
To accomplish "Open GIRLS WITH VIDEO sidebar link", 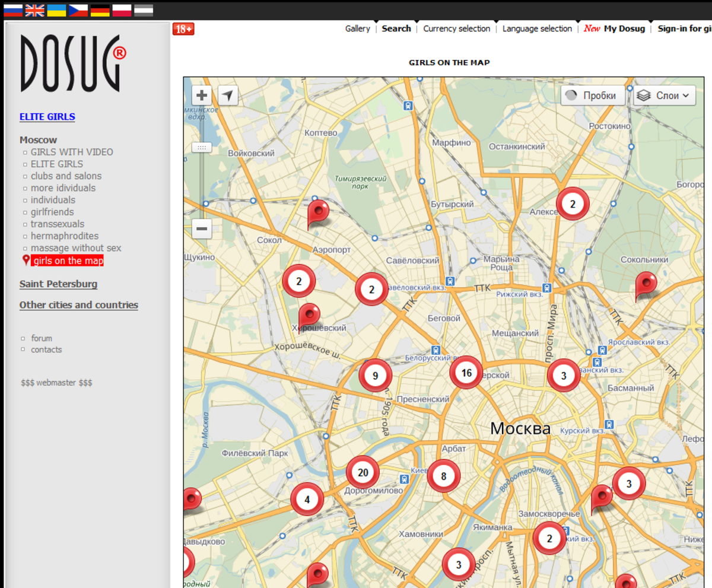I will click(x=72, y=152).
